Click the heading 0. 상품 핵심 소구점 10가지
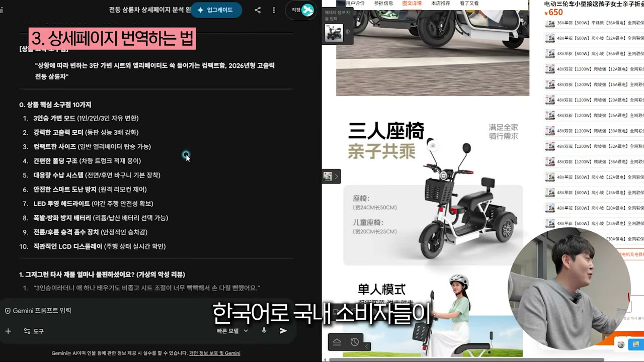644x362 pixels. pyautogui.click(x=55, y=105)
